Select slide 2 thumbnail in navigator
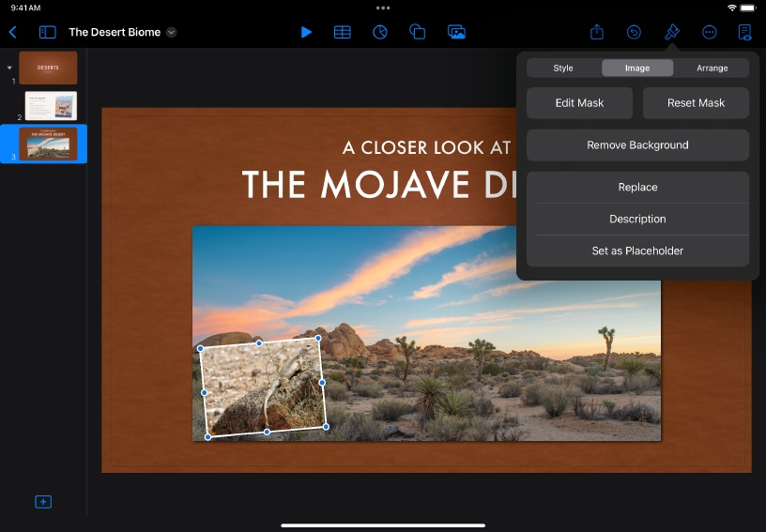Image resolution: width=766 pixels, height=532 pixels. click(x=51, y=105)
